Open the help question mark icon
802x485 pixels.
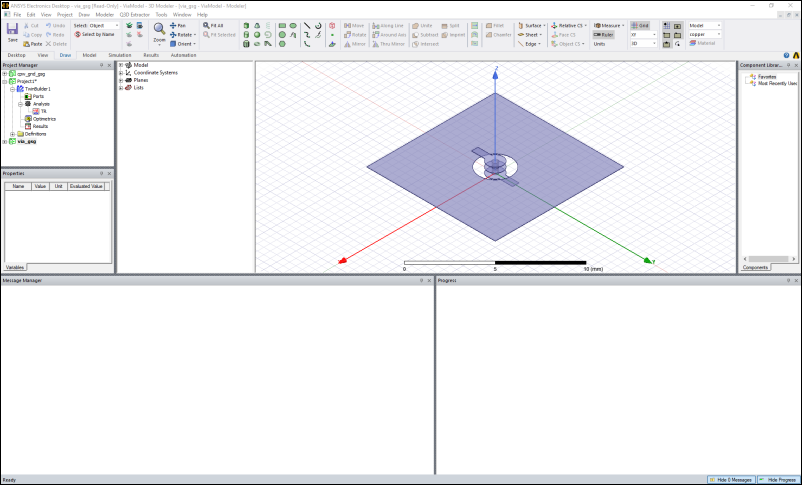[x=787, y=55]
